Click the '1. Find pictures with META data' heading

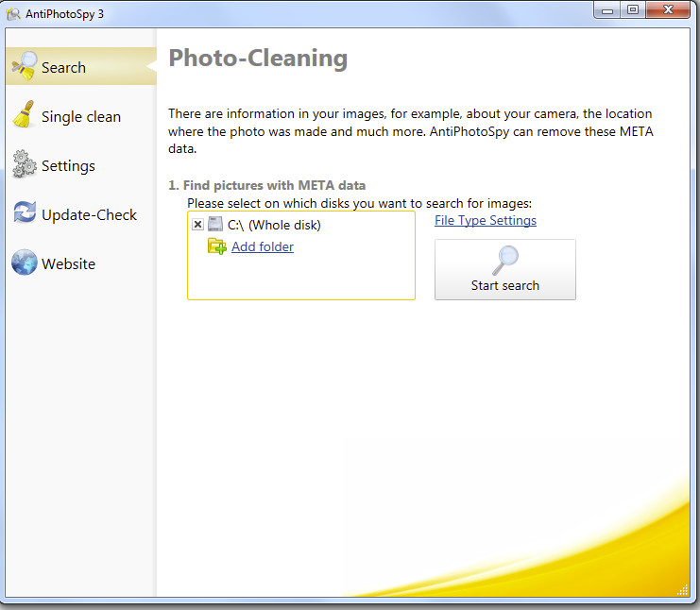click(x=267, y=185)
